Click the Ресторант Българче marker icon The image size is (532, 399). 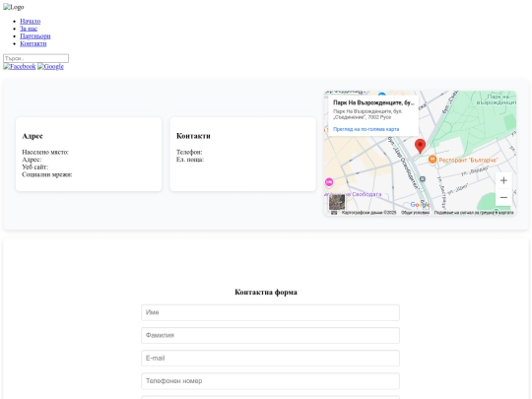(432, 160)
